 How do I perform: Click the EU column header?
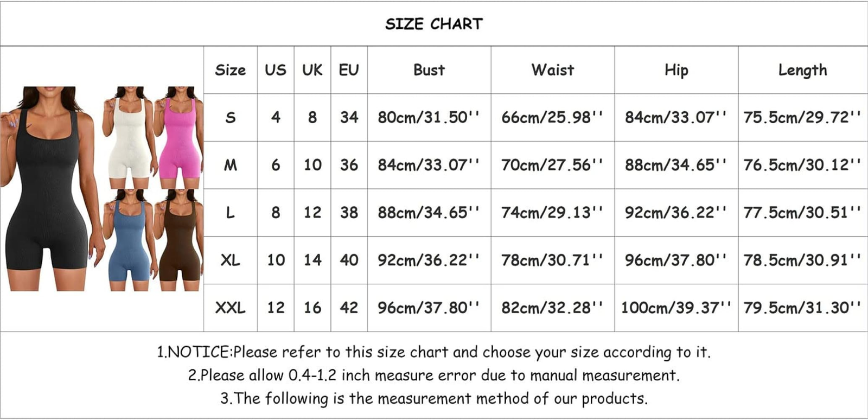(x=349, y=70)
